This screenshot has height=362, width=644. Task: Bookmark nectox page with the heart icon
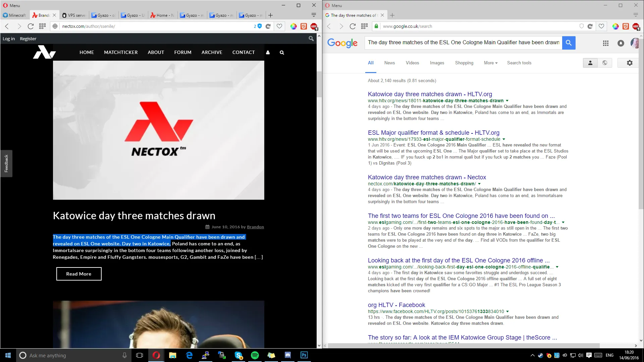tap(279, 26)
